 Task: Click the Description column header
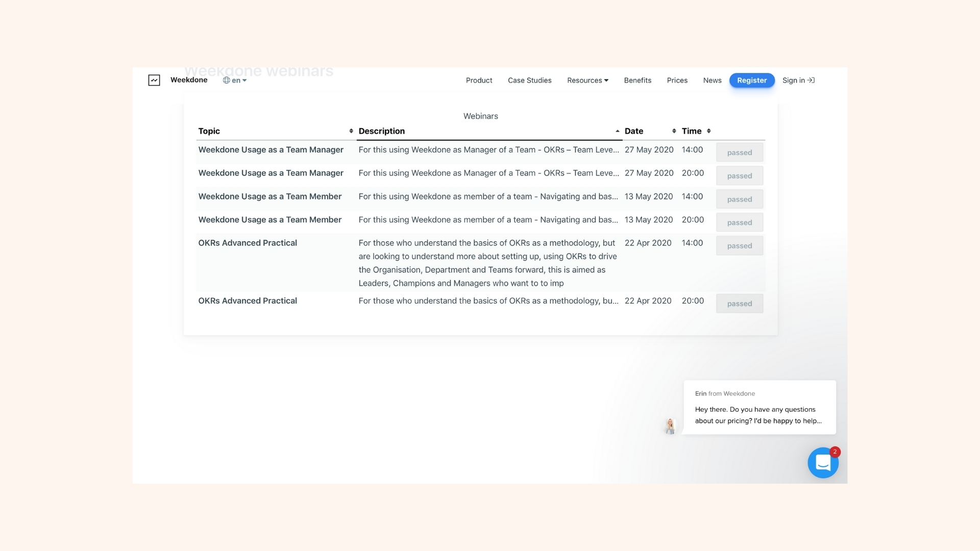[381, 131]
